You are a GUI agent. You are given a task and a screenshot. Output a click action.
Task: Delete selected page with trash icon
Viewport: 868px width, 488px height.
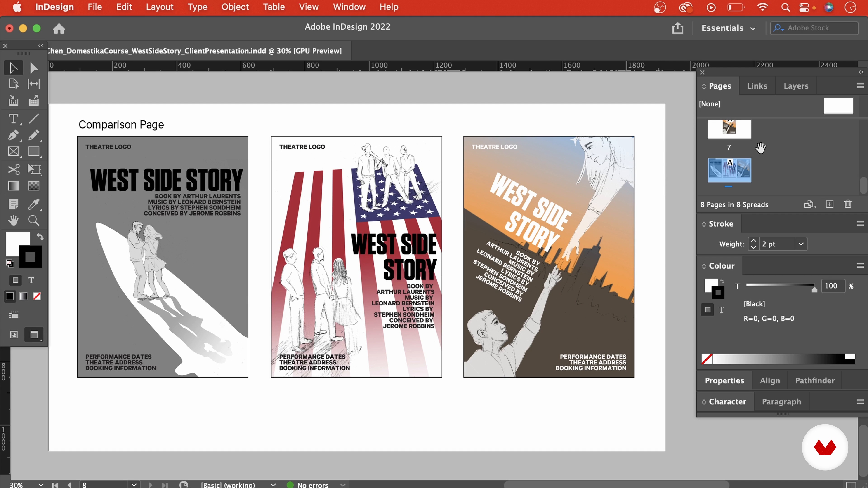(848, 204)
